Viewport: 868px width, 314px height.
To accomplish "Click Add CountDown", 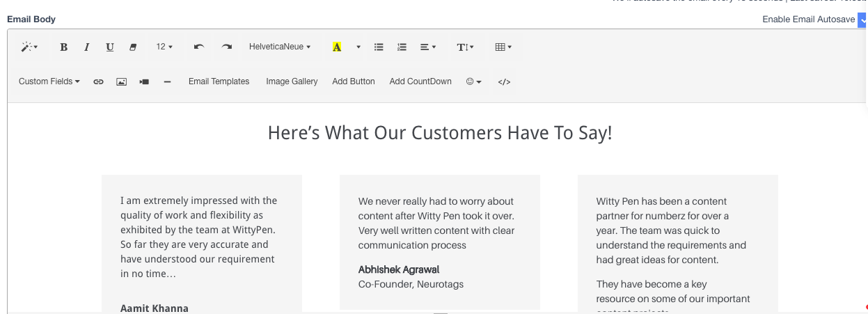I will point(420,81).
